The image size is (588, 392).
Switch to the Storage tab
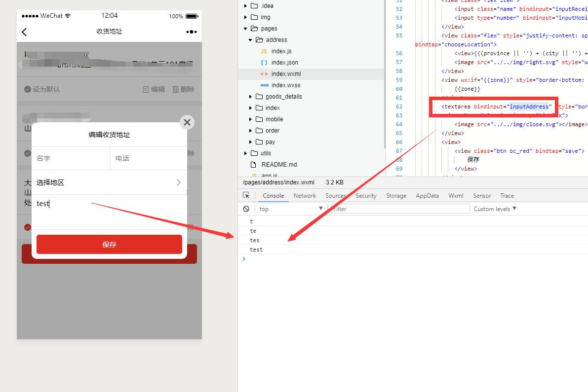tap(396, 195)
